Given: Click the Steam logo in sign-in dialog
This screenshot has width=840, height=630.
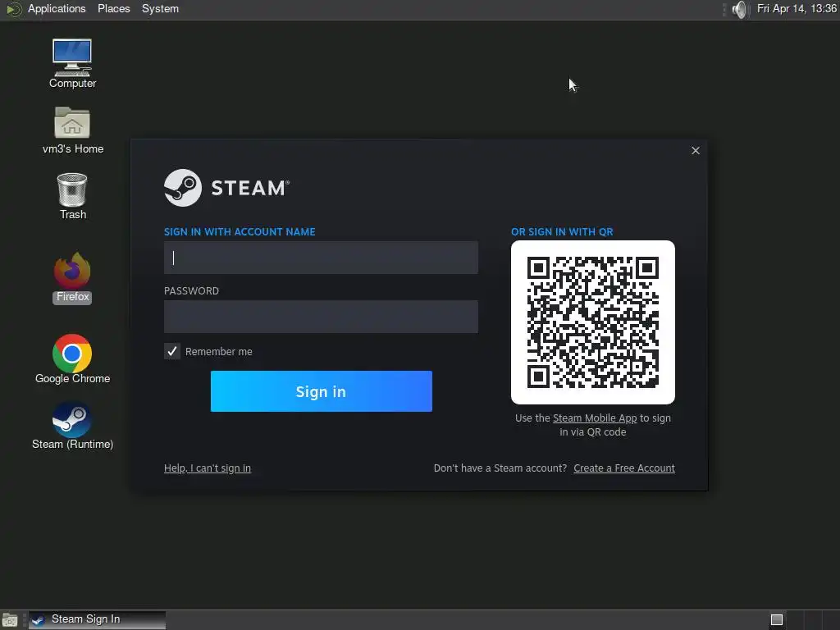Looking at the screenshot, I should pos(226,188).
